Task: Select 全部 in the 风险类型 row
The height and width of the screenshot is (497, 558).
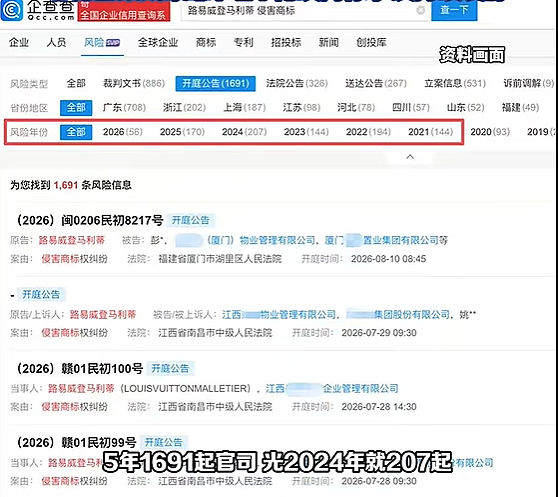Action: [76, 83]
